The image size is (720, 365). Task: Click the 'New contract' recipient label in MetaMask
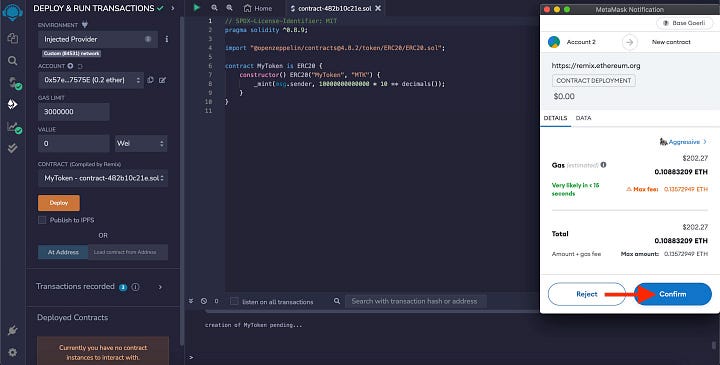671,42
